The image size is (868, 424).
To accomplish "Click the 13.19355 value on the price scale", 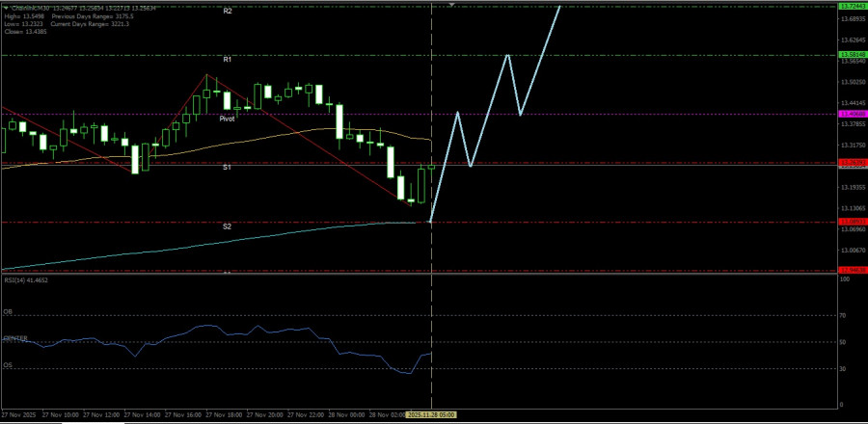I will coord(853,187).
